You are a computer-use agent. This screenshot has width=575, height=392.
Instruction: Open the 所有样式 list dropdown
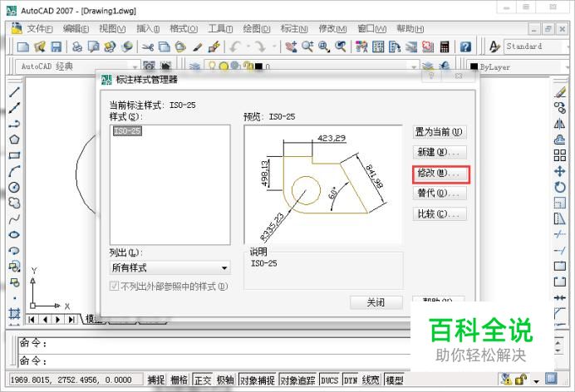(x=170, y=267)
